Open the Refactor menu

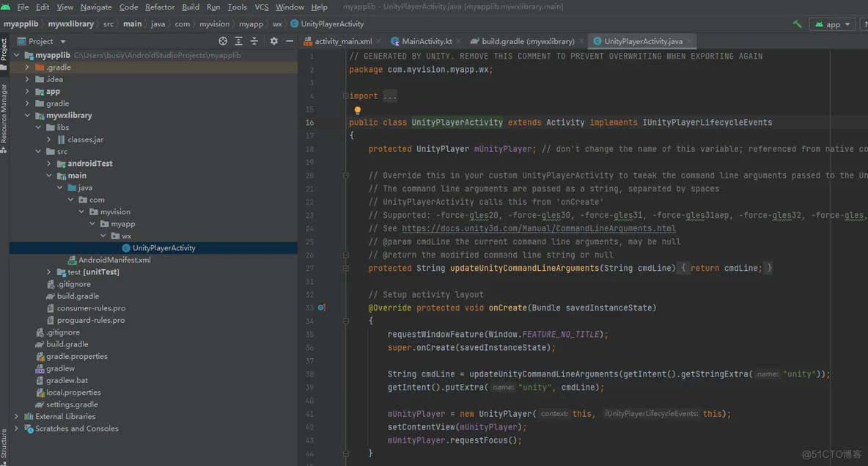pos(160,7)
